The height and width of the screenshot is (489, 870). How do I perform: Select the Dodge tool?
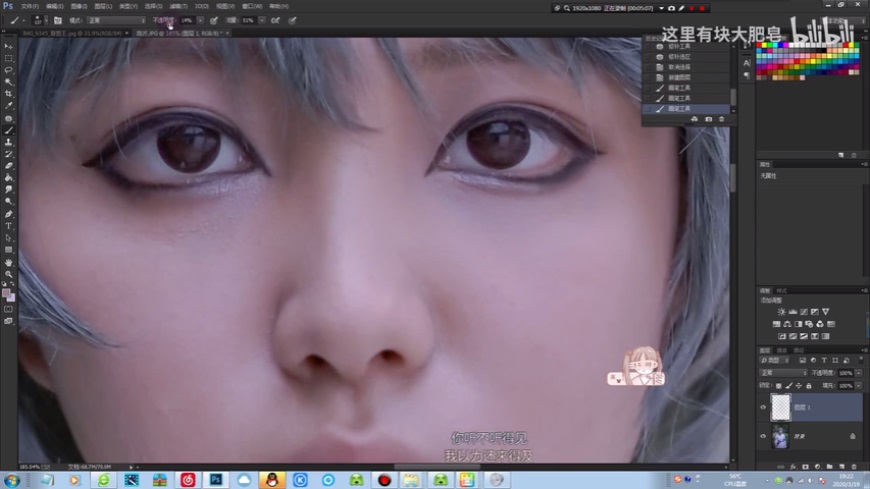pos(9,201)
